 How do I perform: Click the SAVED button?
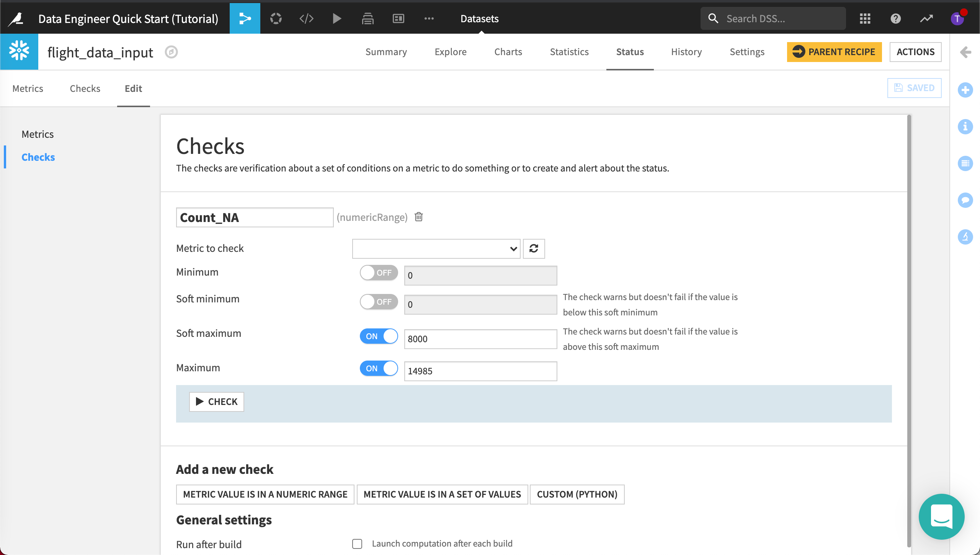(x=915, y=88)
